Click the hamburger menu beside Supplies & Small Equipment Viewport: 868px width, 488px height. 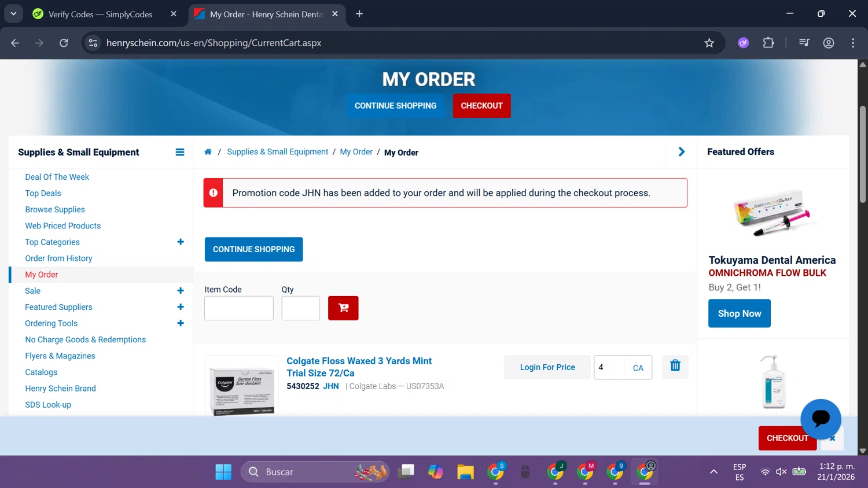[x=180, y=152]
